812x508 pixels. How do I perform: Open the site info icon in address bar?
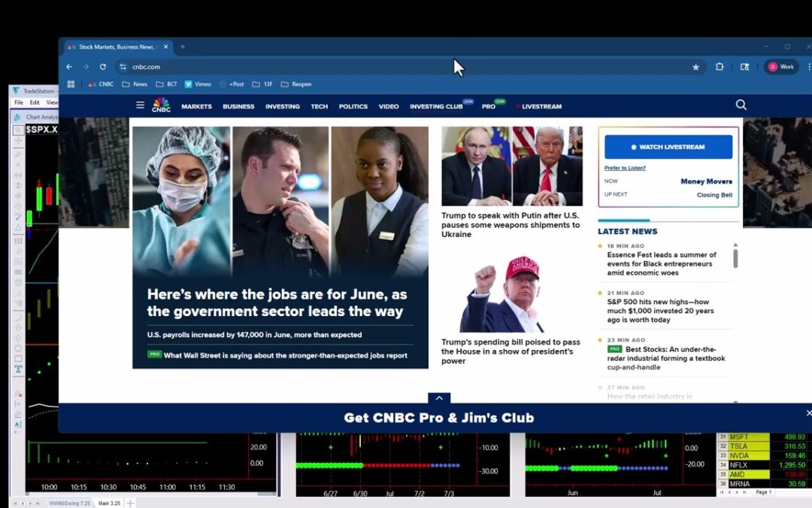pos(123,67)
